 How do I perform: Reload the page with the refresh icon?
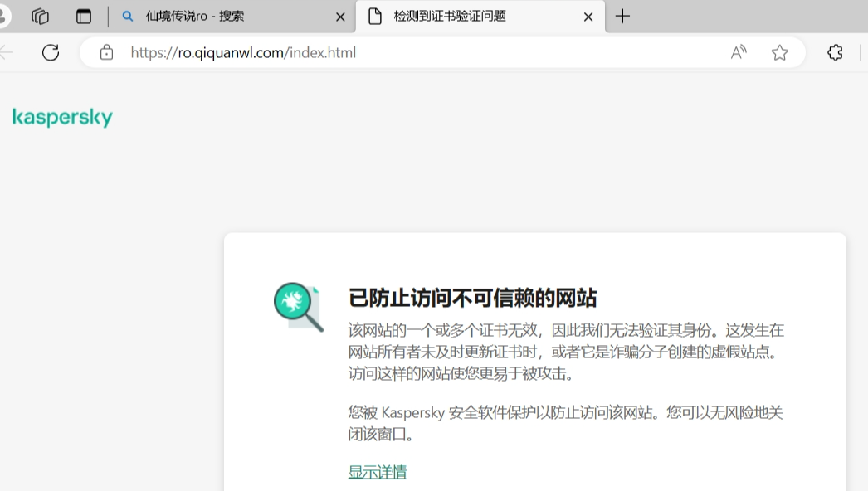51,52
